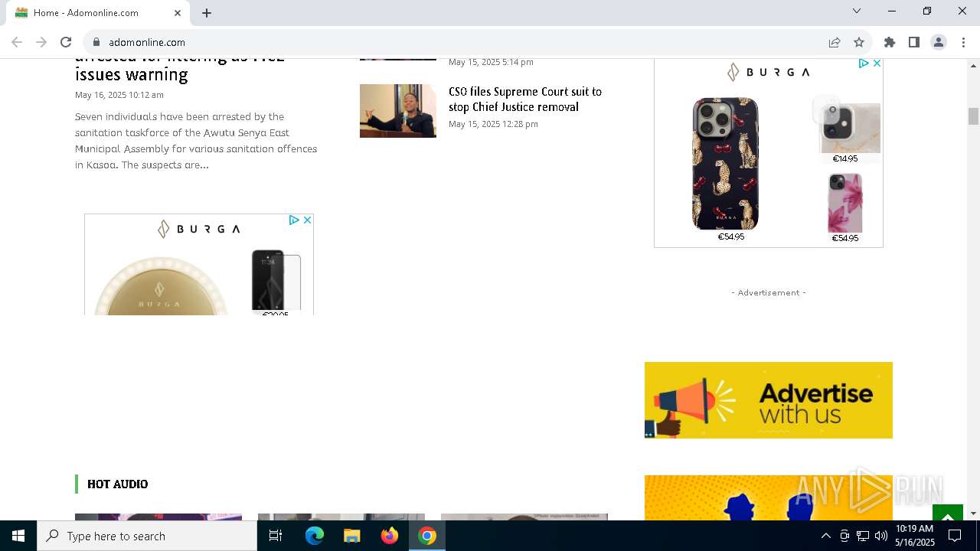Launch Firefox from taskbar
980x551 pixels.
click(390, 536)
